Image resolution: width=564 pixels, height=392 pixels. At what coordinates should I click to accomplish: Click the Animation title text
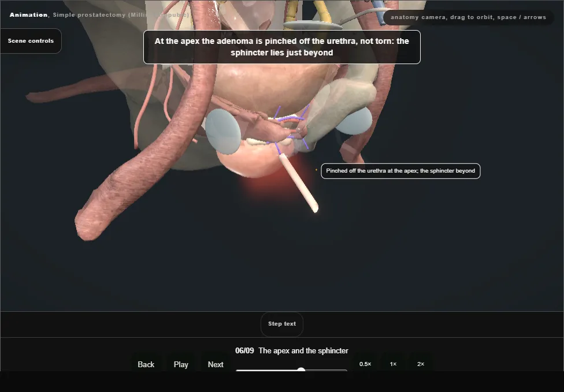(28, 15)
